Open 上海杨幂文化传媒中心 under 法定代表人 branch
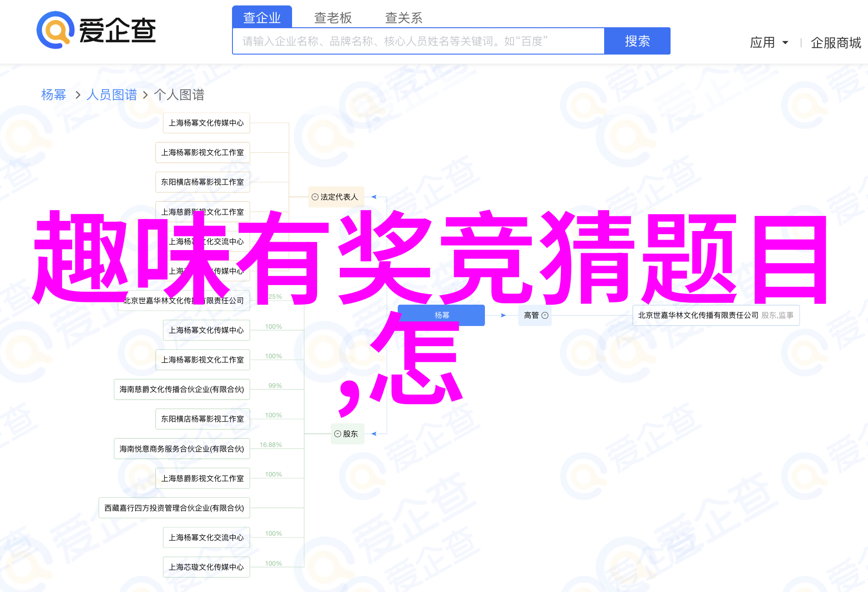Viewport: 868px width, 592px height. pos(207,123)
